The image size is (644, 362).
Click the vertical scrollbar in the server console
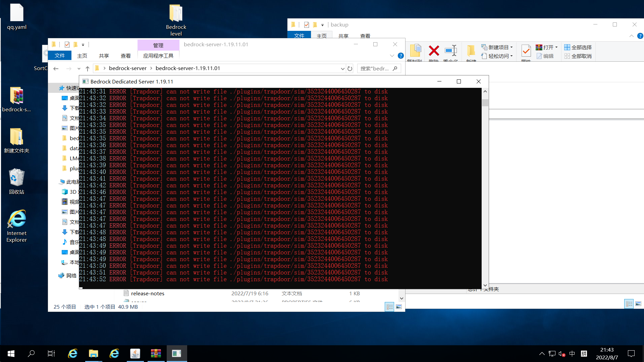coord(485,102)
